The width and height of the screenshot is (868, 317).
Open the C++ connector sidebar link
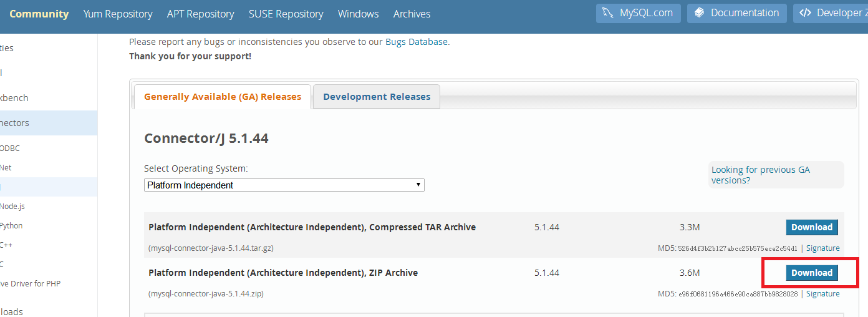[6, 245]
